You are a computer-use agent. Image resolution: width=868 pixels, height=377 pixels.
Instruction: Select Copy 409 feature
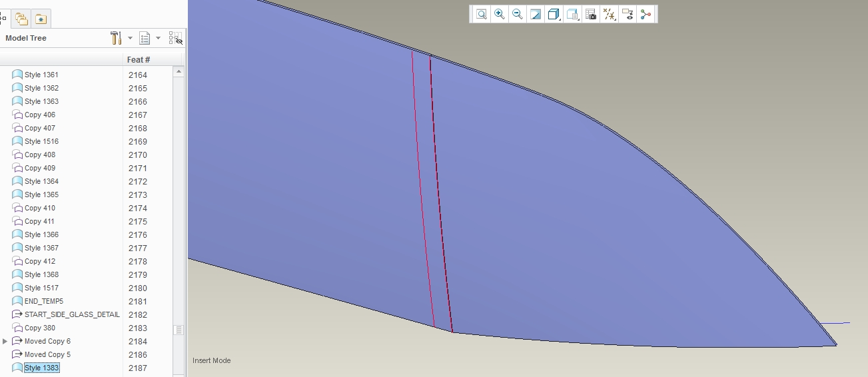(40, 168)
